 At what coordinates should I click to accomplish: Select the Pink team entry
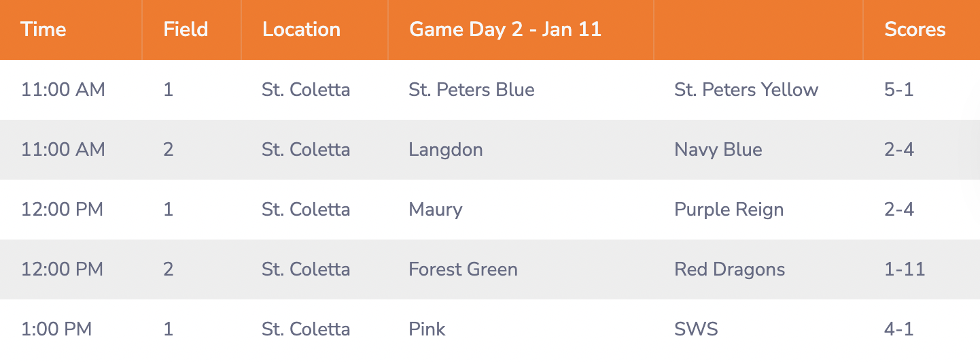coord(427,329)
